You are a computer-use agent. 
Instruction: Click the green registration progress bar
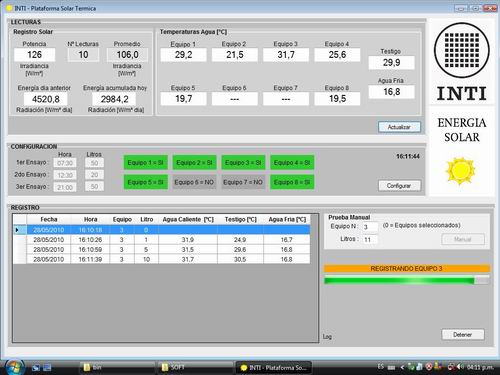pos(407,280)
